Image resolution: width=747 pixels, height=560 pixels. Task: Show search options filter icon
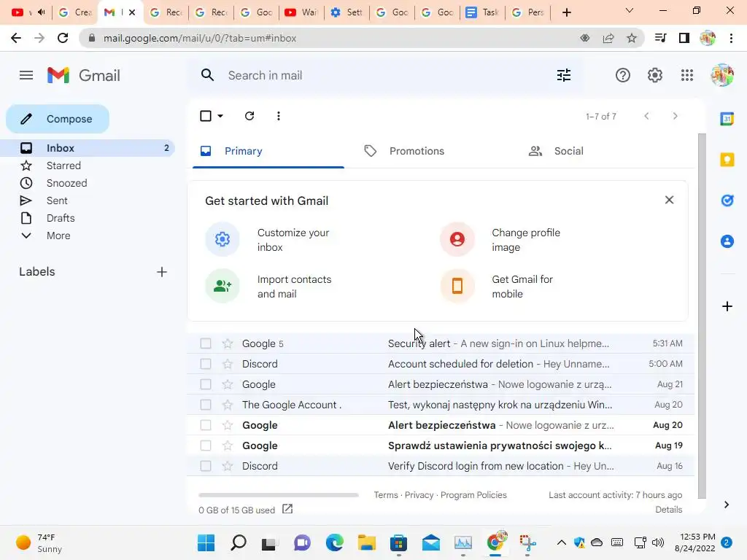coord(564,75)
